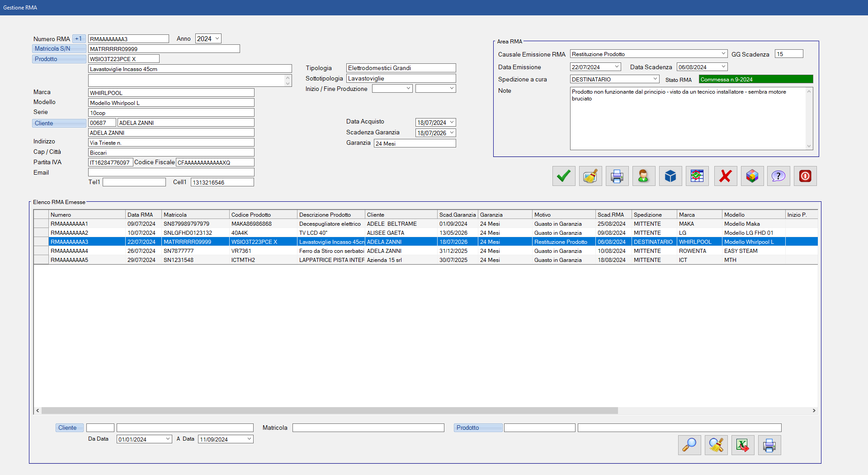Open help via the question mark bubble
Image resolution: width=868 pixels, height=475 pixels.
[778, 176]
